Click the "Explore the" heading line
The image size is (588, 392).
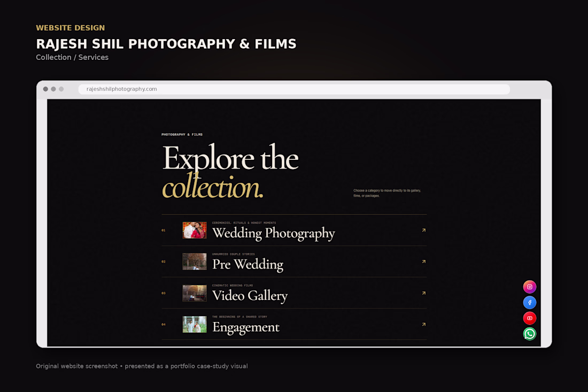pos(230,158)
